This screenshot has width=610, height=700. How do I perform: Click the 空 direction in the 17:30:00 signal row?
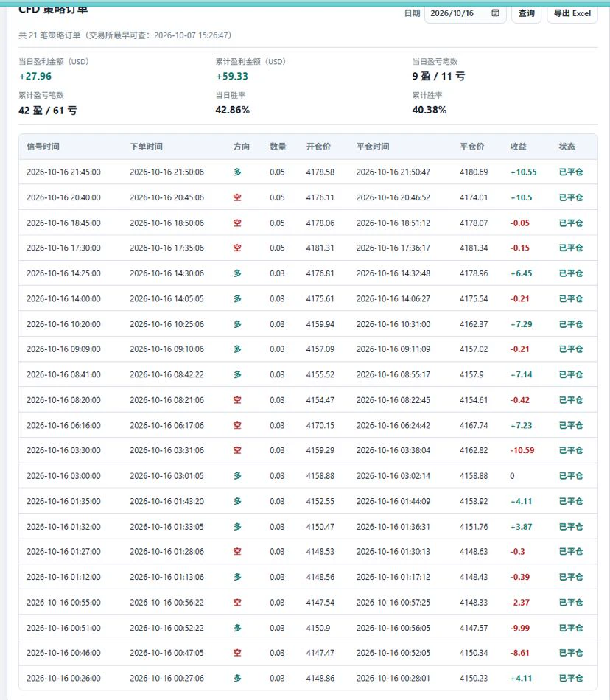tap(237, 248)
